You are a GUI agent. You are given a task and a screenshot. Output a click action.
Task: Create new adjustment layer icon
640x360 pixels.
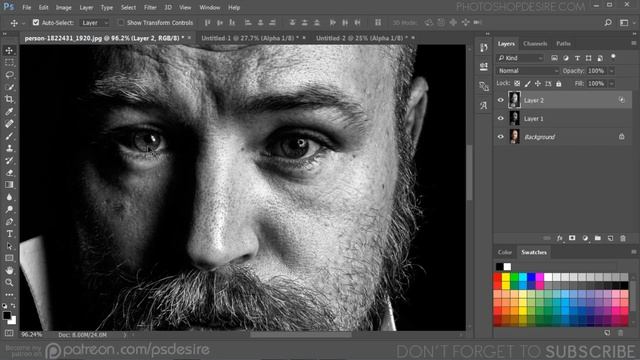click(585, 238)
